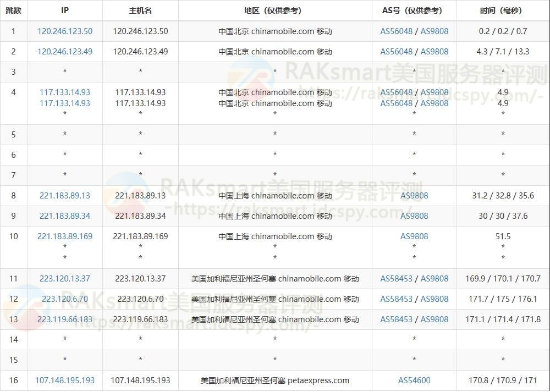Viewport: 550px width, 392px height.
Task: Open IP link 221.183.89.34 in hop 9
Action: (x=65, y=216)
